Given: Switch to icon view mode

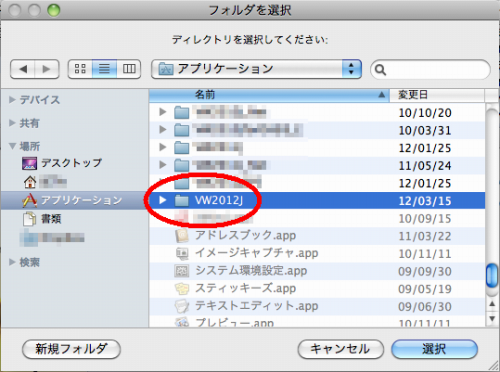Looking at the screenshot, I should (80, 69).
